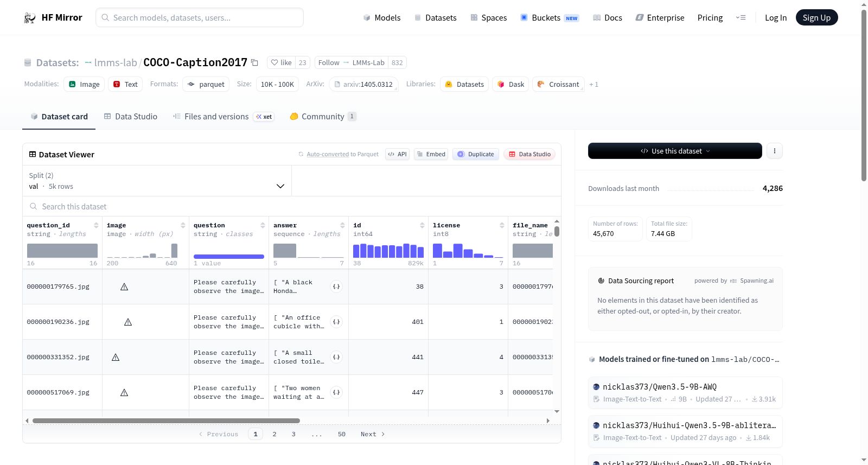This screenshot has height=465, width=868.
Task: Open the navigation overflow menu icon
Action: [741, 18]
